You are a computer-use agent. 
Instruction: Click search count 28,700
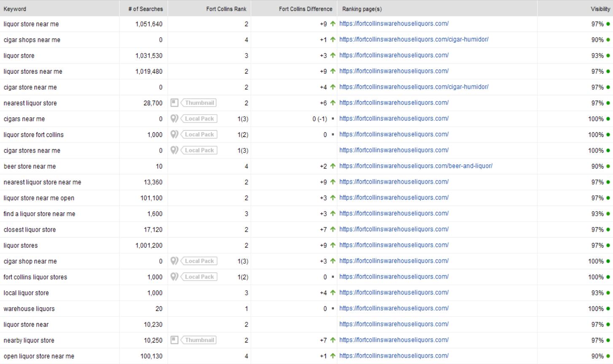tap(153, 103)
